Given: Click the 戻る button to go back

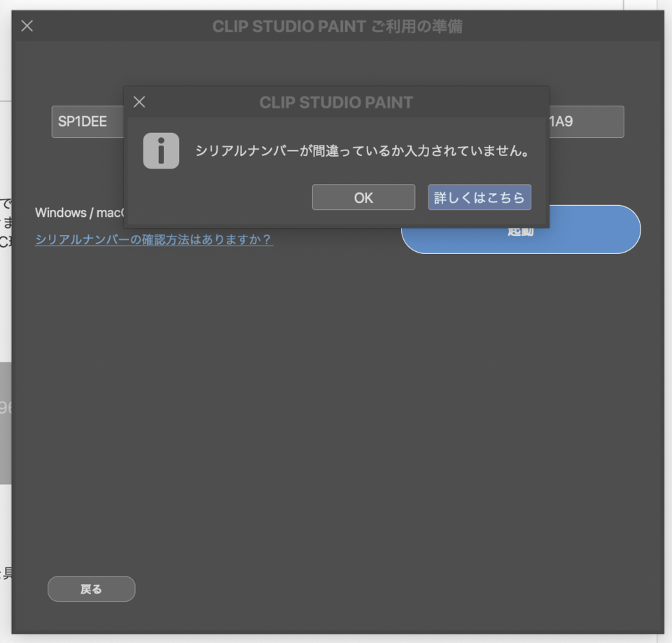Looking at the screenshot, I should (91, 588).
